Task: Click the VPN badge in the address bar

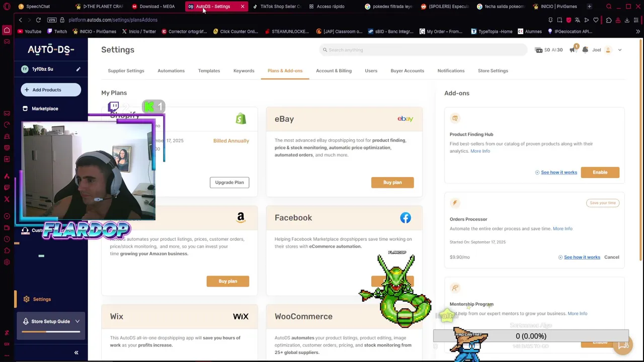Action: 51,20
